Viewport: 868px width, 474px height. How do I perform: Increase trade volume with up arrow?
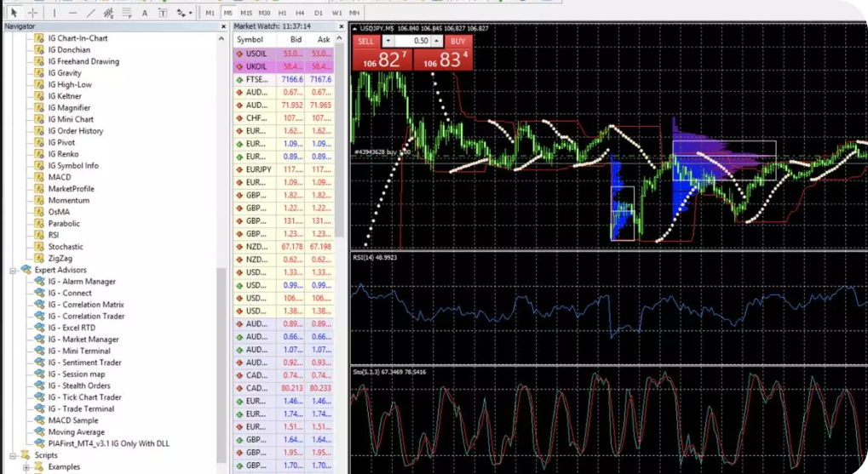438,41
